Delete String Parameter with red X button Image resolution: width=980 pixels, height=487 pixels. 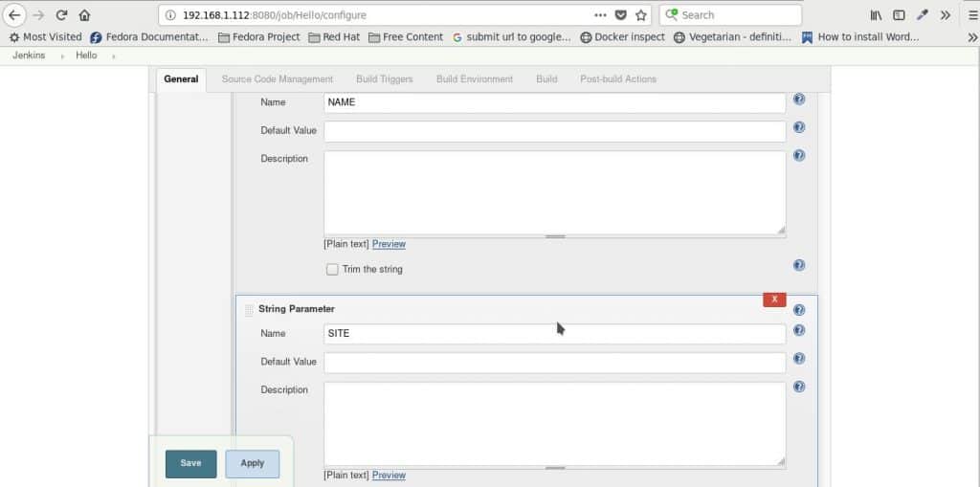point(774,299)
